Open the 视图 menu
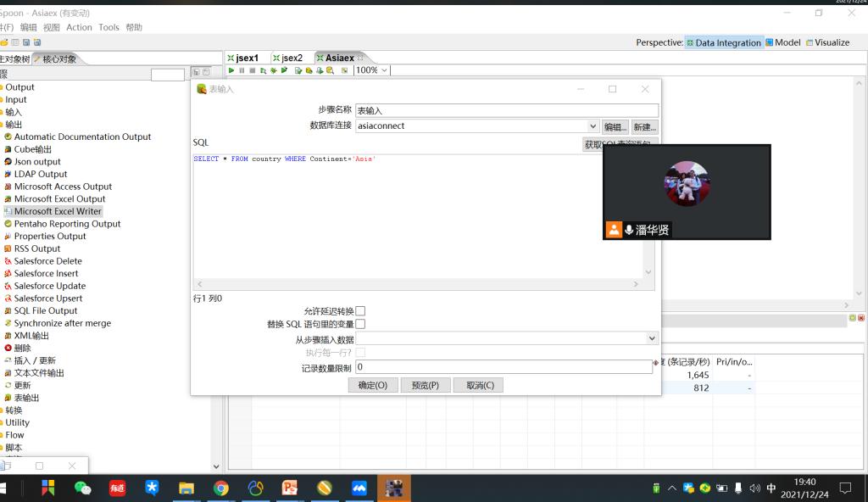The width and height of the screenshot is (868, 502). pyautogui.click(x=51, y=27)
